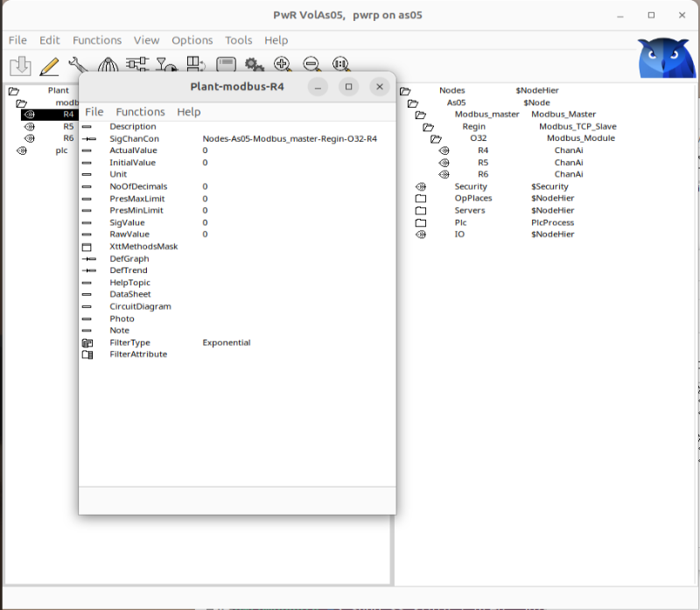Select the PresMaxLimit attribute

(x=137, y=199)
